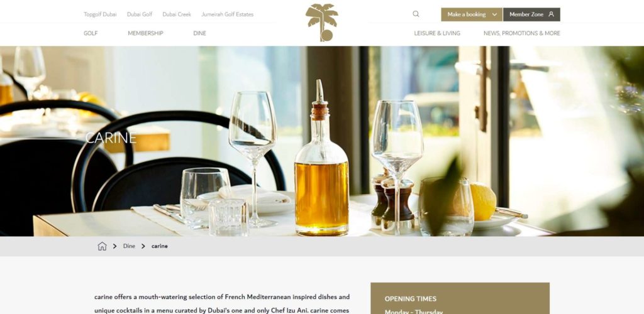Open the LEISURE & LIVING menu
This screenshot has height=314, width=644.
pyautogui.click(x=437, y=33)
